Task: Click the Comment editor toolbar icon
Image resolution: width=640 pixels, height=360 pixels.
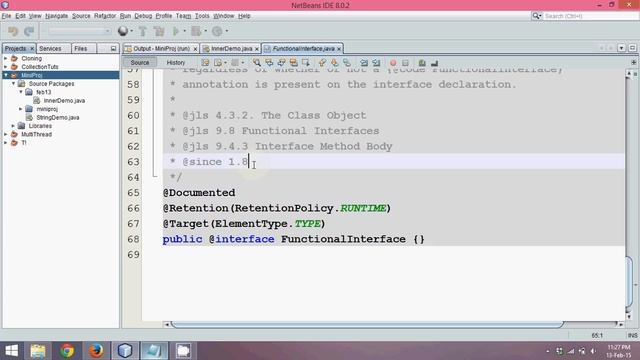Action: click(422, 63)
